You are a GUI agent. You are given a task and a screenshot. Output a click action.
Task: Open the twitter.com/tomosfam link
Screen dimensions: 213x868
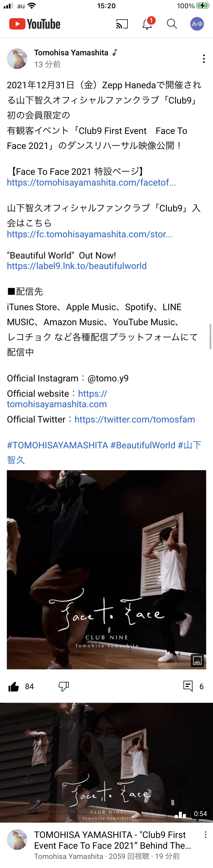(x=135, y=419)
